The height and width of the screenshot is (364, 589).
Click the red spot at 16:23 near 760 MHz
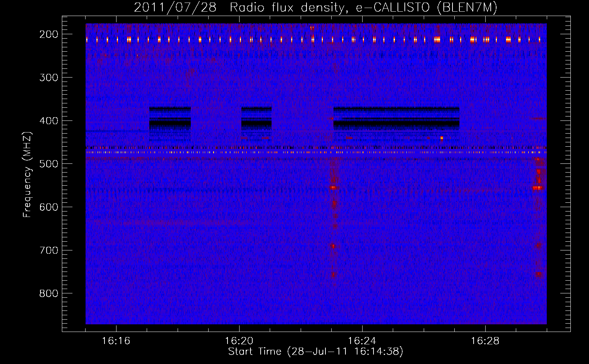click(x=333, y=275)
